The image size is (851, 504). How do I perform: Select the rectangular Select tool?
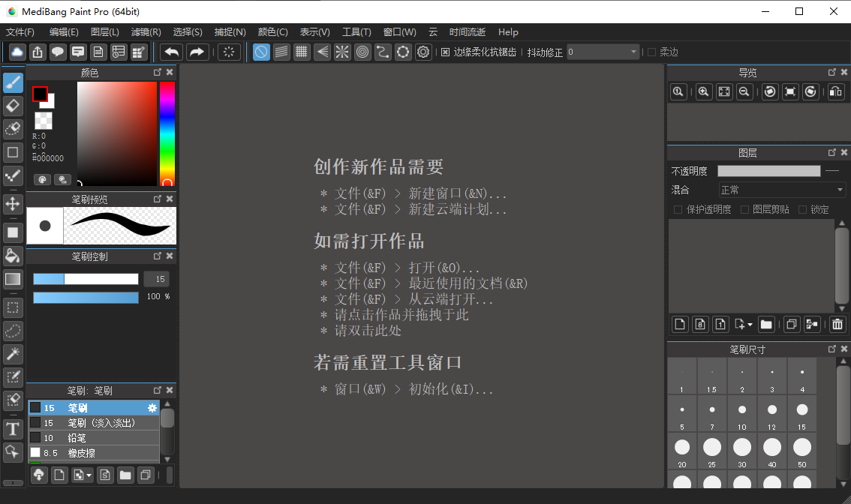[x=13, y=307]
